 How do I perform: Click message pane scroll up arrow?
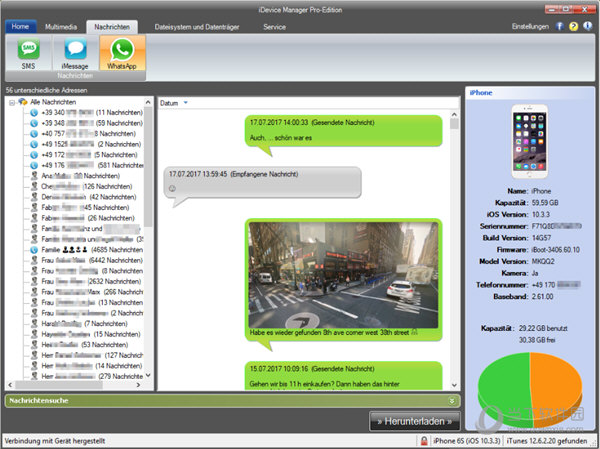click(454, 114)
